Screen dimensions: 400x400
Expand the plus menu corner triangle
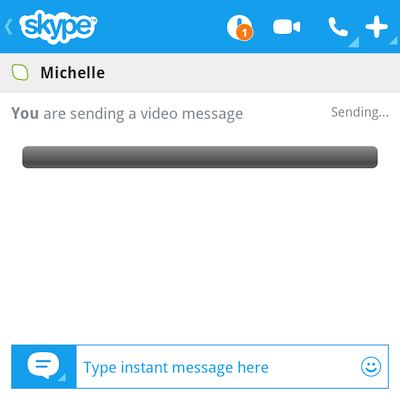point(395,41)
